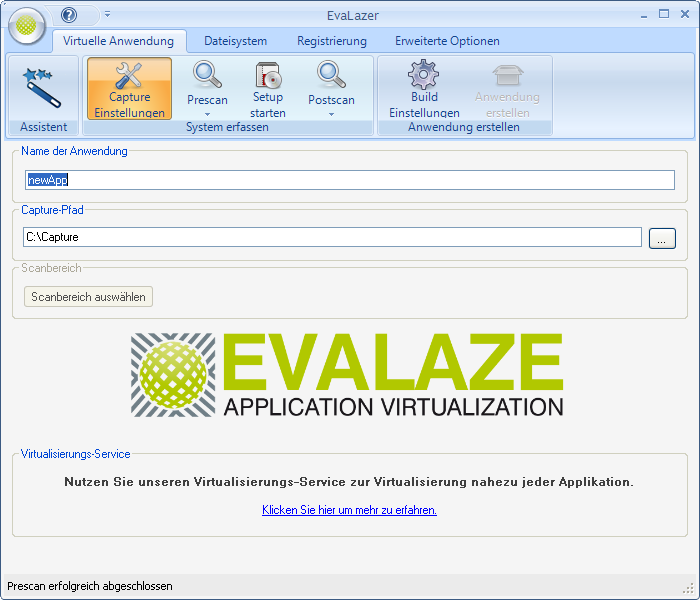
Task: Click status text Prescan erfolgreich abgeschlossen
Action: [90, 586]
